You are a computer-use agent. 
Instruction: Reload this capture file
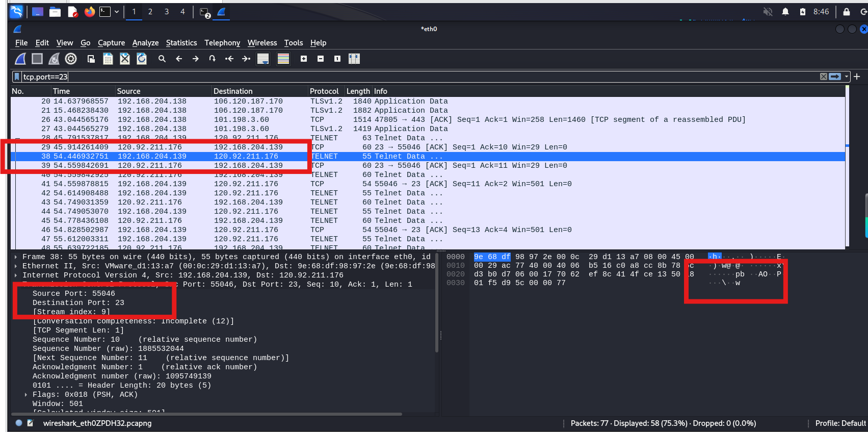pyautogui.click(x=142, y=59)
